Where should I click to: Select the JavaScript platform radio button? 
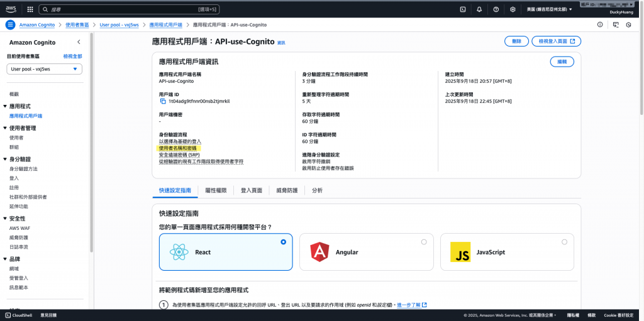(564, 242)
